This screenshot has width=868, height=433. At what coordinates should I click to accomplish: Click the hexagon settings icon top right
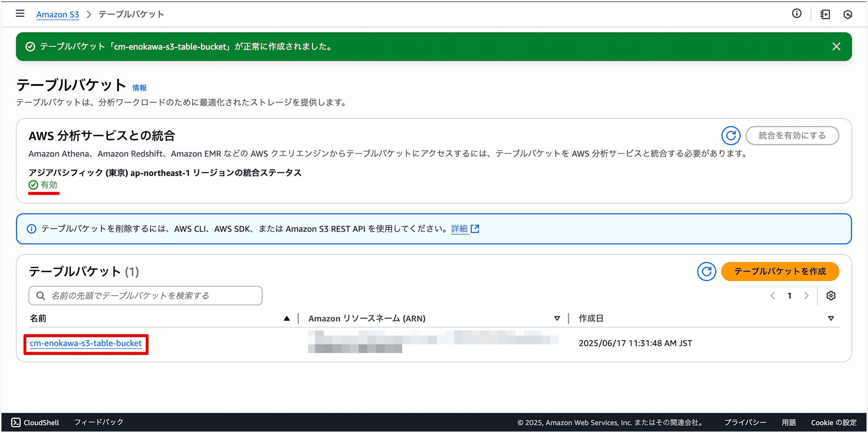848,14
